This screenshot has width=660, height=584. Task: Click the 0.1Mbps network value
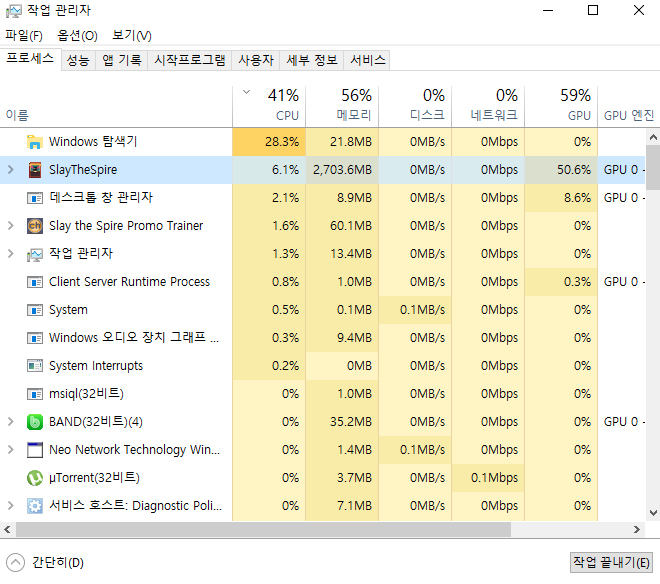click(488, 478)
